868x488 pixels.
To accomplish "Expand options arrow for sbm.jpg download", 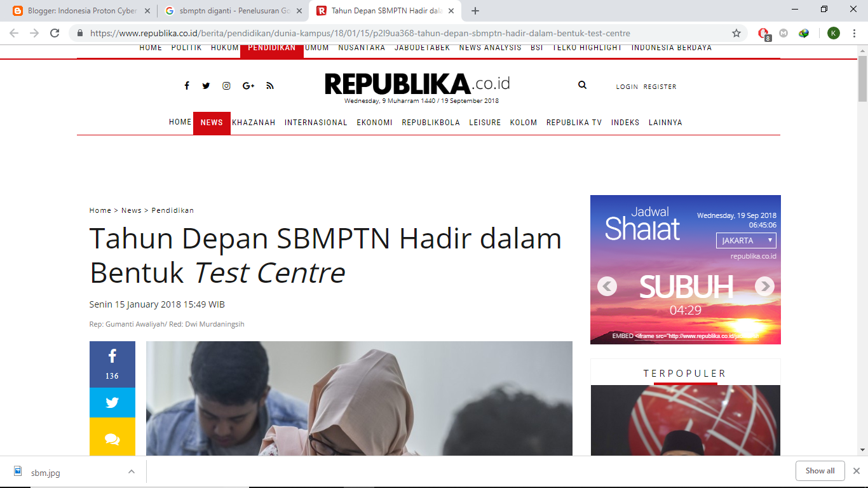I will point(132,471).
